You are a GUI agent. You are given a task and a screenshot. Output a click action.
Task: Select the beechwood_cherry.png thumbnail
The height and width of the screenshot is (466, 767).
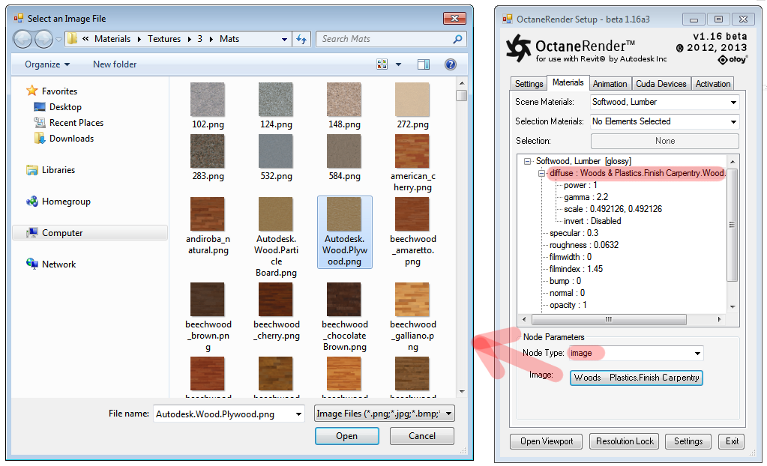point(276,299)
